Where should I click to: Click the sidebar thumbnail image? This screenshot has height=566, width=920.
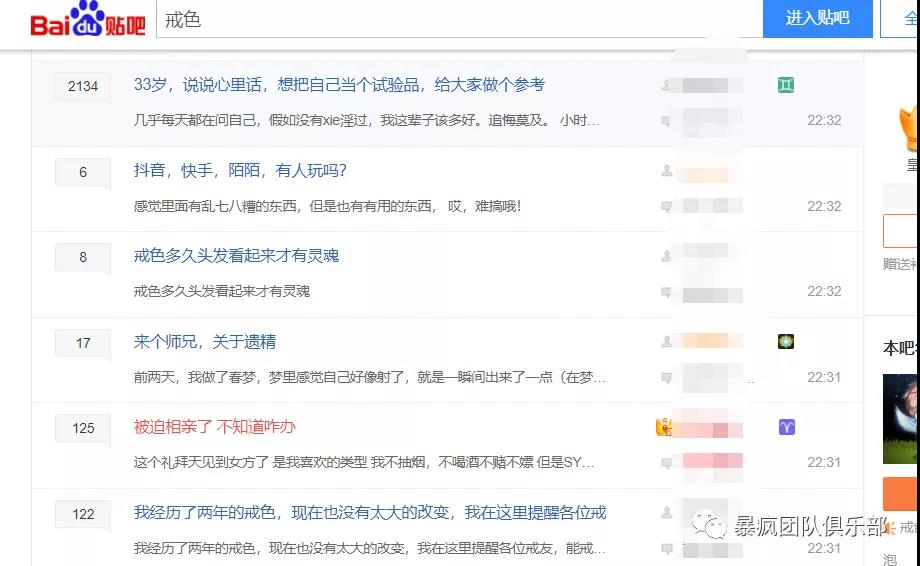pyautogui.click(x=901, y=419)
